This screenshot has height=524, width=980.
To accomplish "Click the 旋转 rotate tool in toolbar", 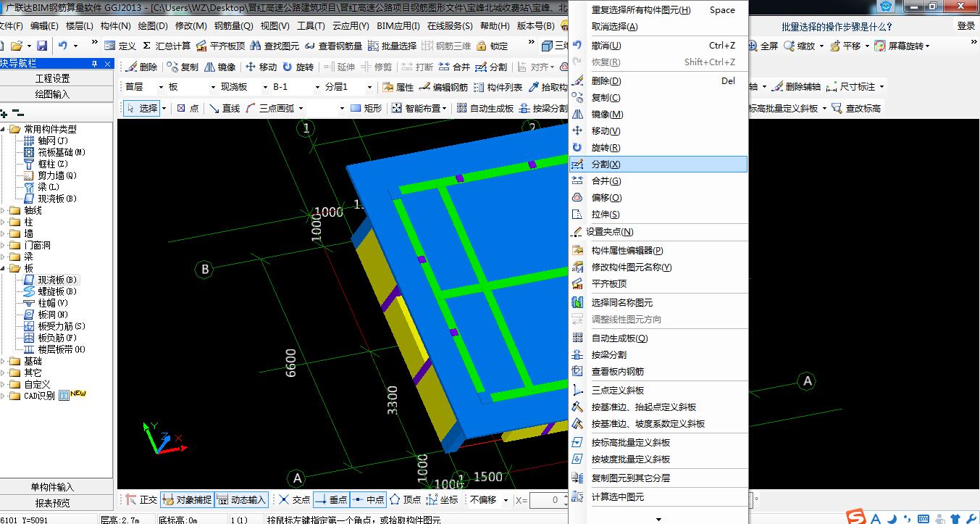I will [298, 67].
